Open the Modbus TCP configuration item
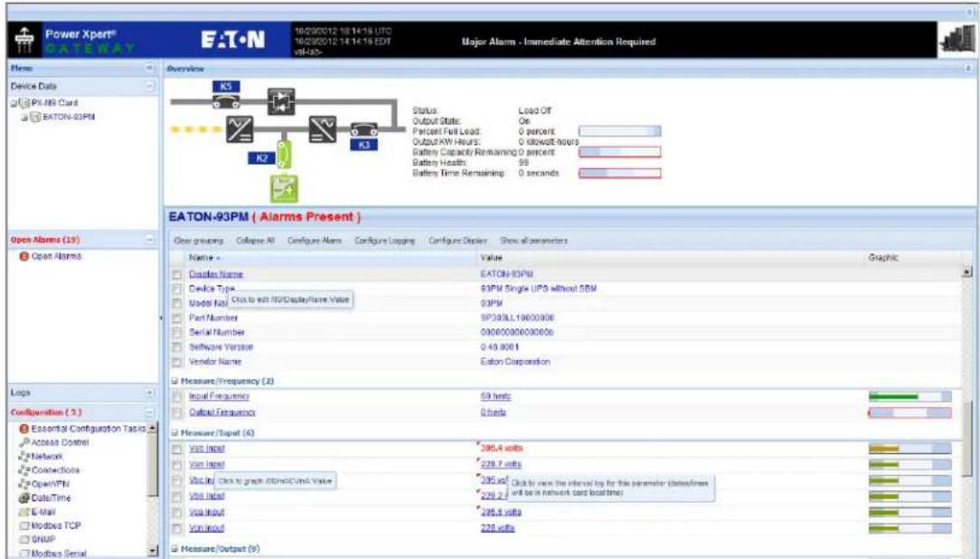 pyautogui.click(x=51, y=526)
